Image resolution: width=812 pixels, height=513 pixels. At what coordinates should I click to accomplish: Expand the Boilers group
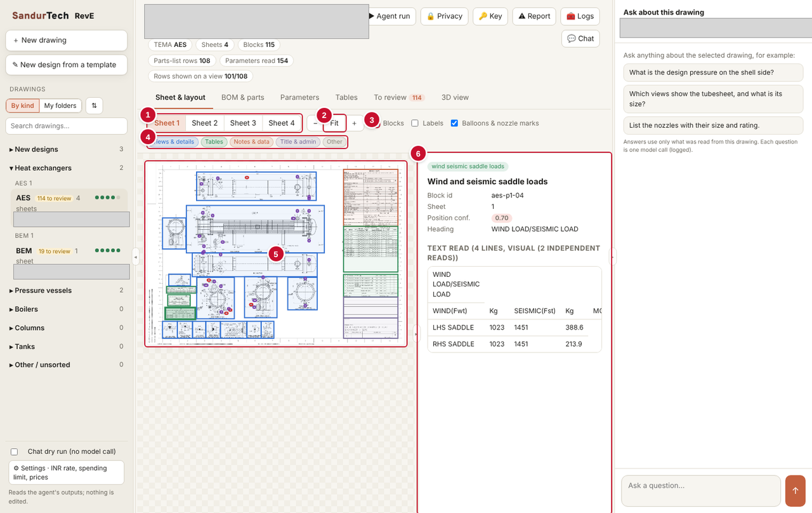pyautogui.click(x=67, y=309)
